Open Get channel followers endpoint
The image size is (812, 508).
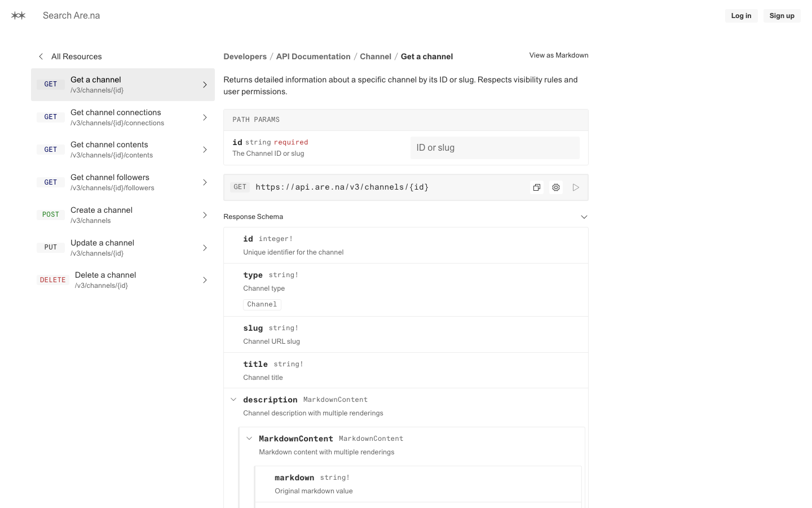coord(123,182)
